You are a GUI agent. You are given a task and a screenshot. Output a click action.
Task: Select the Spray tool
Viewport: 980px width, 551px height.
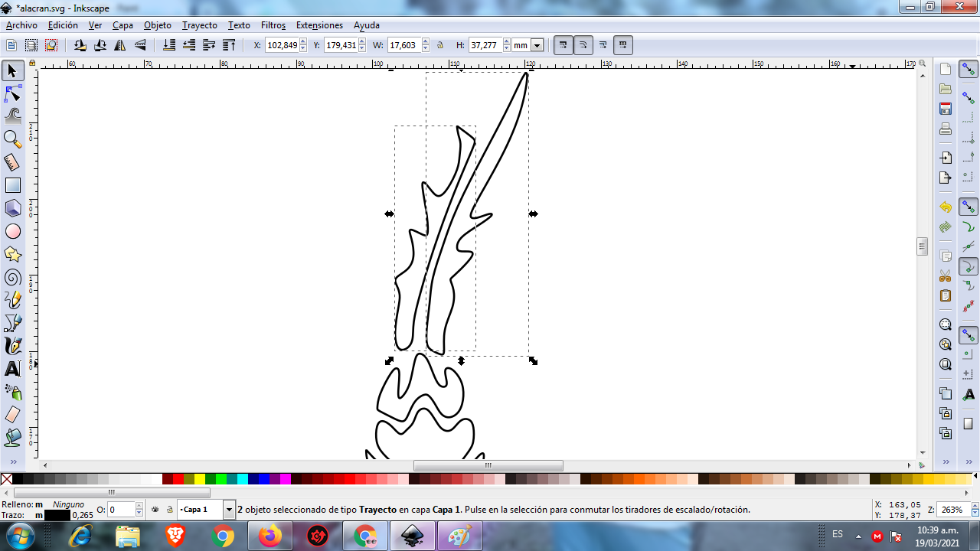(x=12, y=392)
